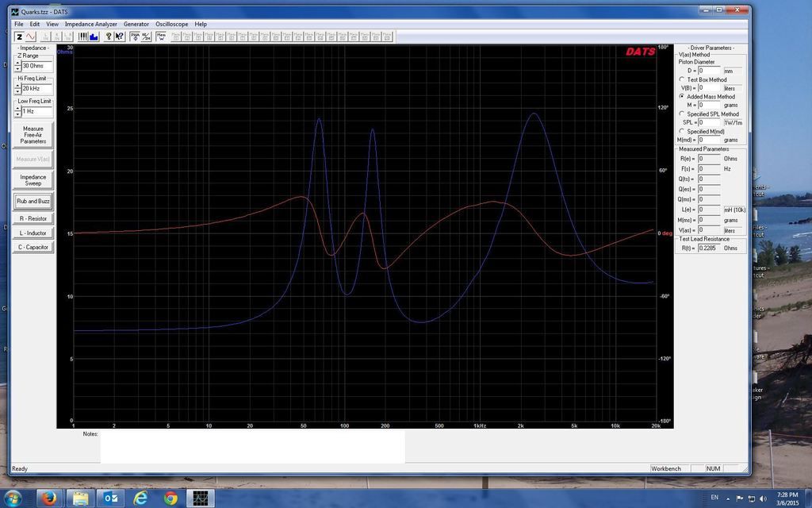Image resolution: width=812 pixels, height=508 pixels.
Task: Click the Low Freq Limit 1 Hz field
Action: coord(37,111)
